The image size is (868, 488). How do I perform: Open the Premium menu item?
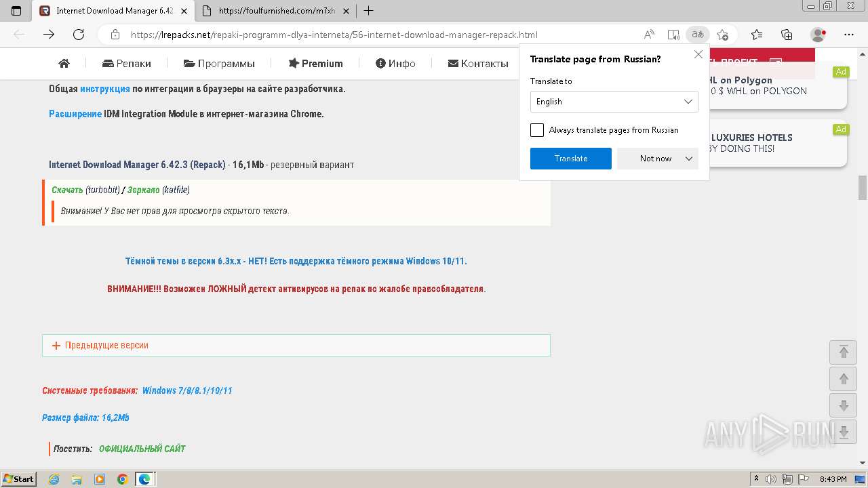coord(315,64)
